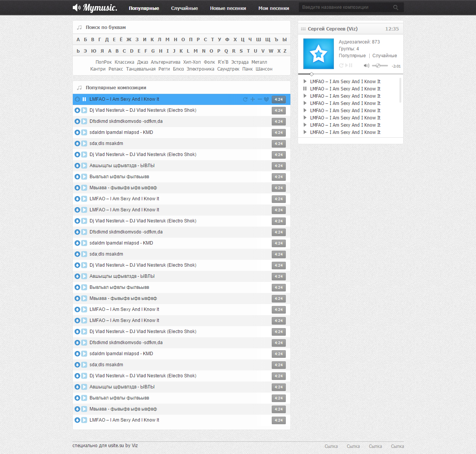476x454 pixels.
Task: Click grid icon beside Сергей Сергеев
Action: (303, 29)
